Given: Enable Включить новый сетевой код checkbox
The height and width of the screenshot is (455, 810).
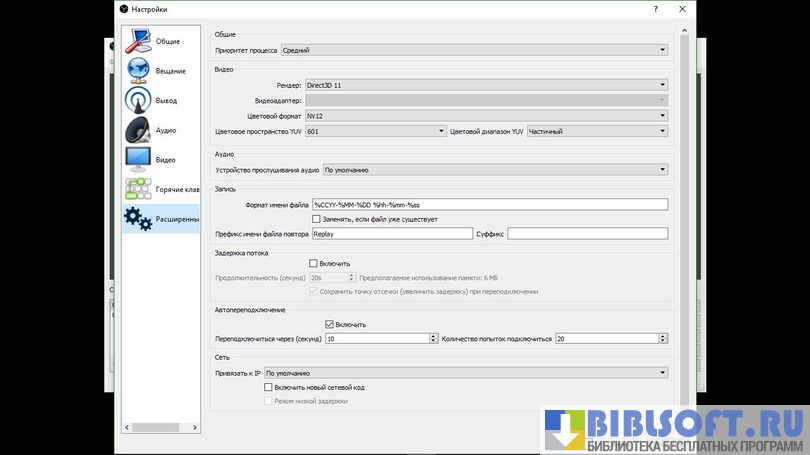Looking at the screenshot, I should point(268,387).
